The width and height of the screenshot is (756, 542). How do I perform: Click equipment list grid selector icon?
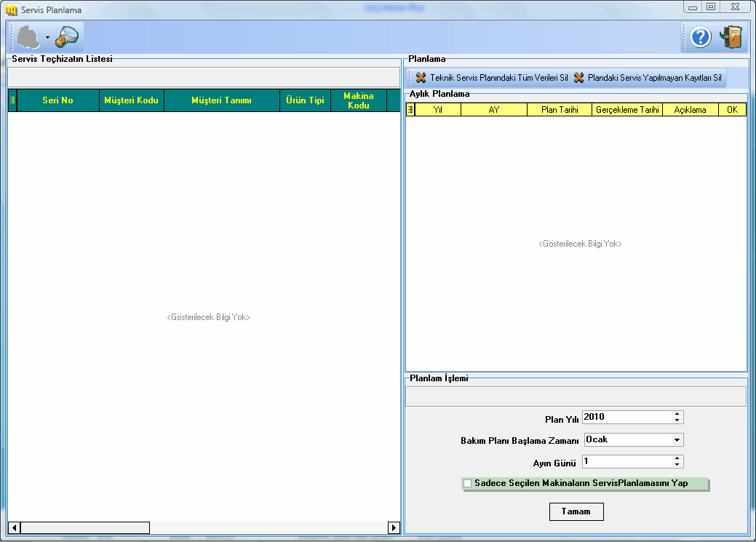tap(12, 100)
